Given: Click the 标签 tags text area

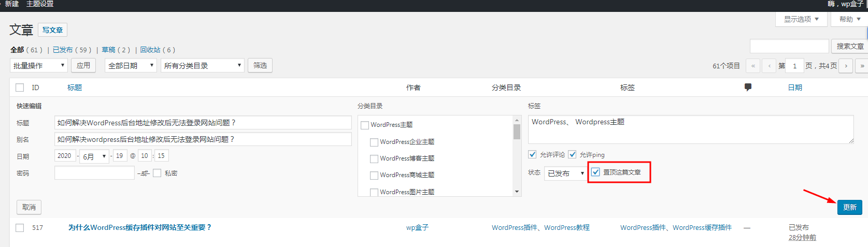Looking at the screenshot, I should pos(691,129).
